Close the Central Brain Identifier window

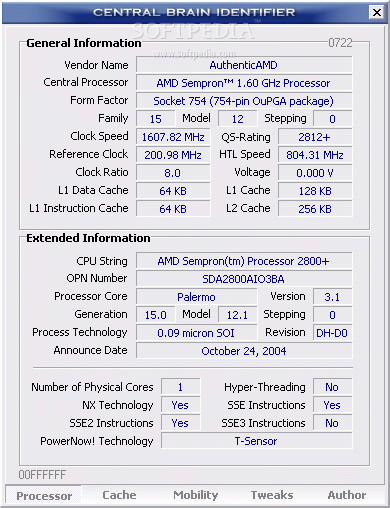377,13
